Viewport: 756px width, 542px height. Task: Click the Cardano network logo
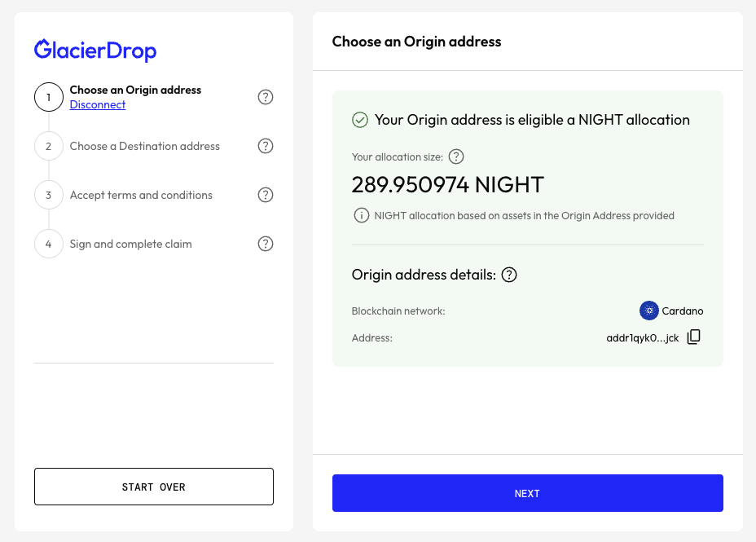pos(649,311)
